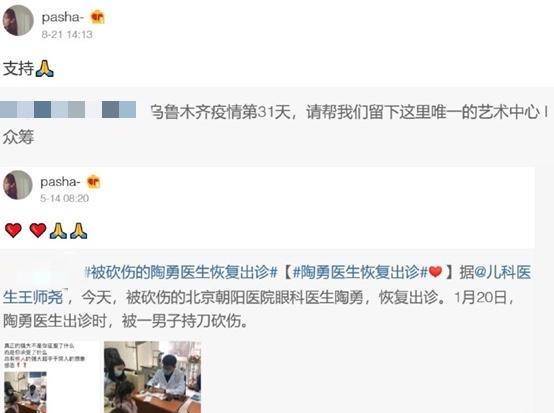The image size is (554, 413).
Task: Click pasha- username on 5-14 post
Action: point(60,182)
